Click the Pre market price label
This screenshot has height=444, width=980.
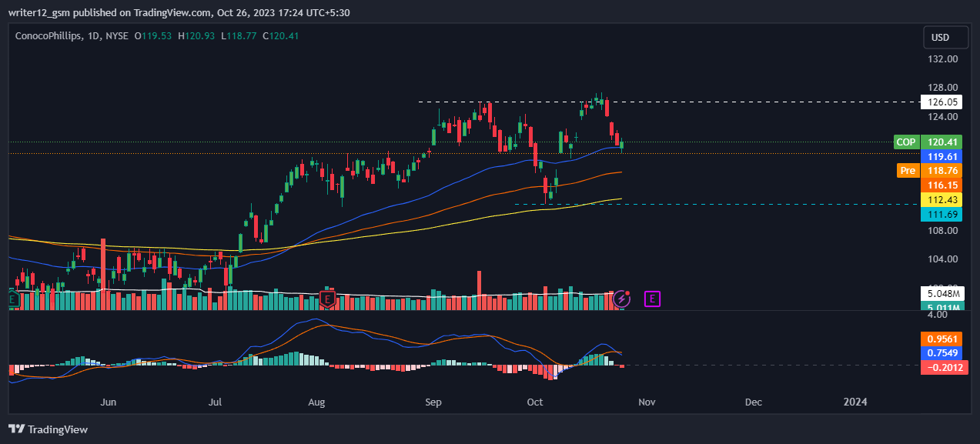click(908, 170)
